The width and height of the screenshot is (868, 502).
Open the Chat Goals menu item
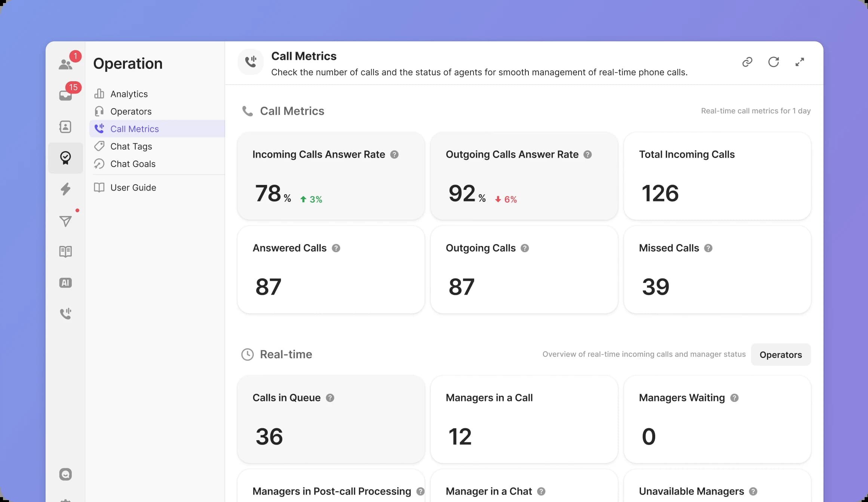pos(132,164)
